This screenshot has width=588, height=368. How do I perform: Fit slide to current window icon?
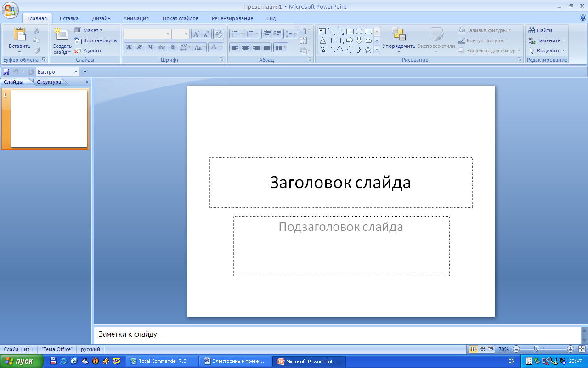[582, 349]
